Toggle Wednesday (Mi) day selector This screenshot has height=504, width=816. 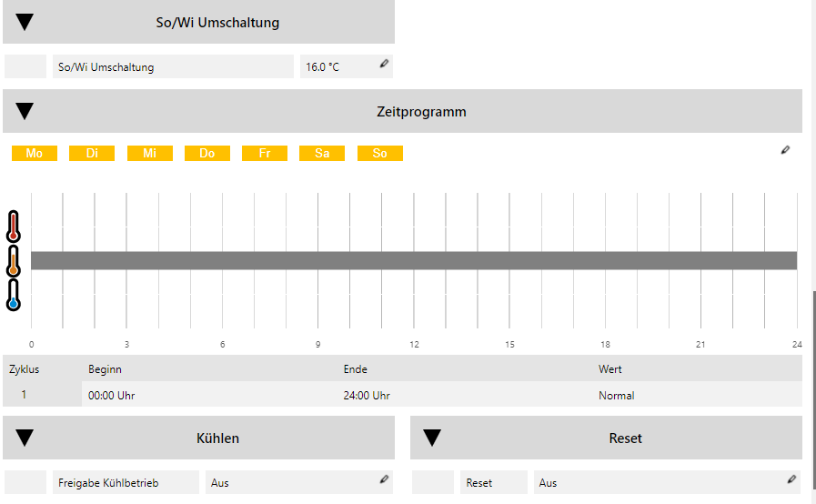click(150, 153)
